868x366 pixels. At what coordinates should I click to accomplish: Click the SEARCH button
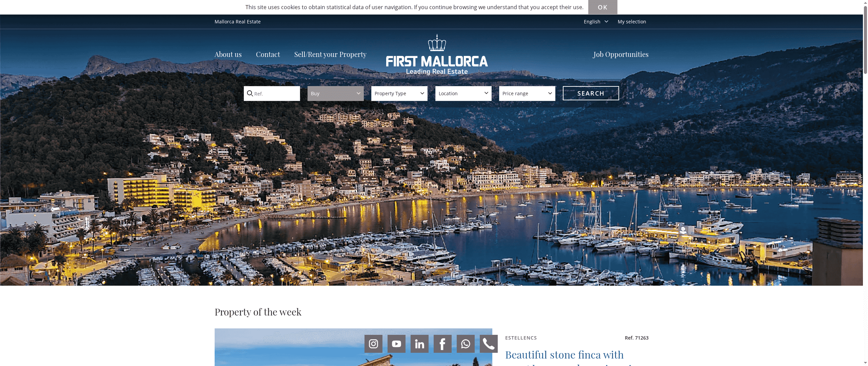pos(591,93)
